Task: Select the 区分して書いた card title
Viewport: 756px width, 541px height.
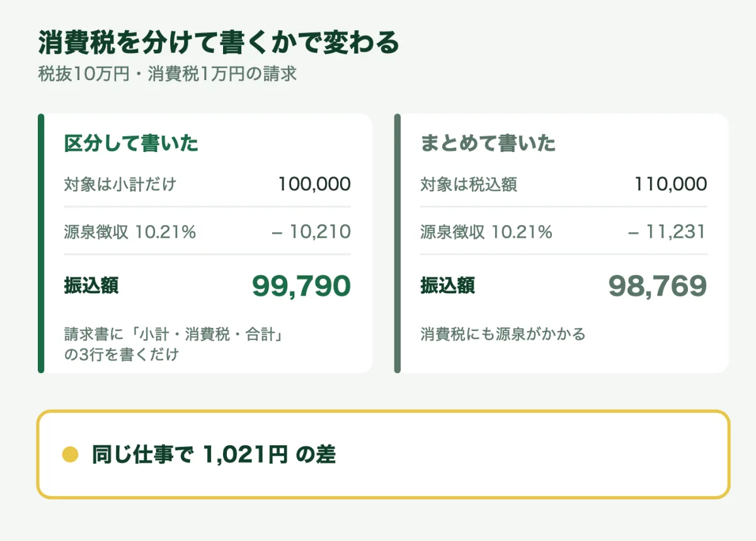Action: click(131, 143)
